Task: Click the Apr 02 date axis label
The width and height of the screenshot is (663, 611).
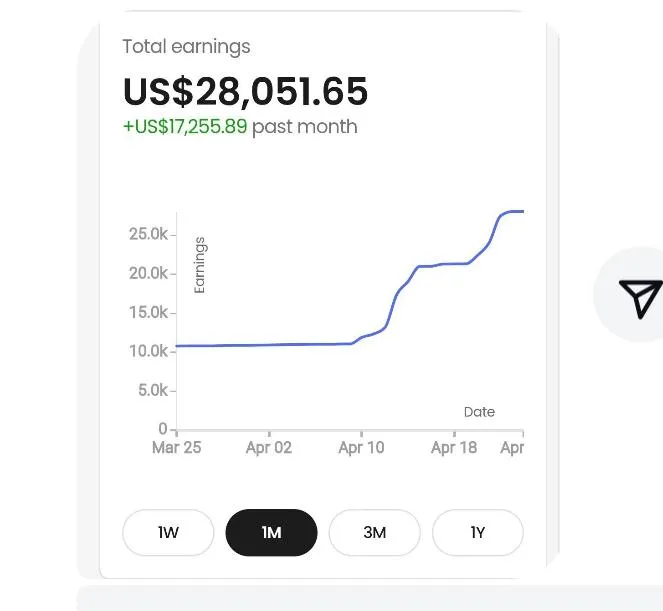Action: [269, 447]
